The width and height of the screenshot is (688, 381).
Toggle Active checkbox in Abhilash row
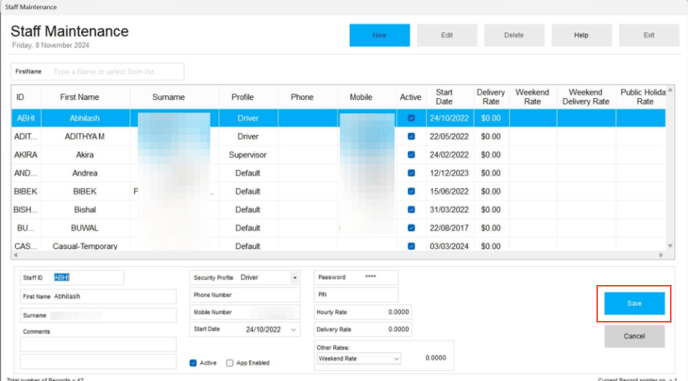tap(411, 118)
